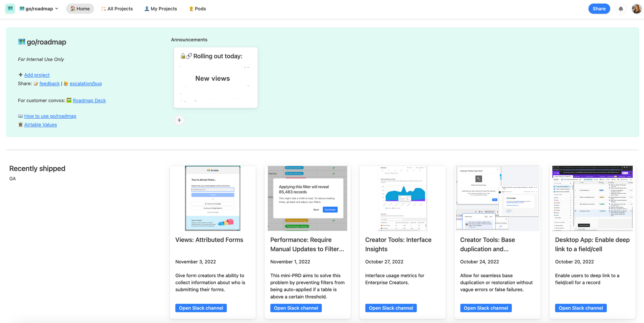The width and height of the screenshot is (644, 323).
Task: Click the Add project link
Action: 37,75
